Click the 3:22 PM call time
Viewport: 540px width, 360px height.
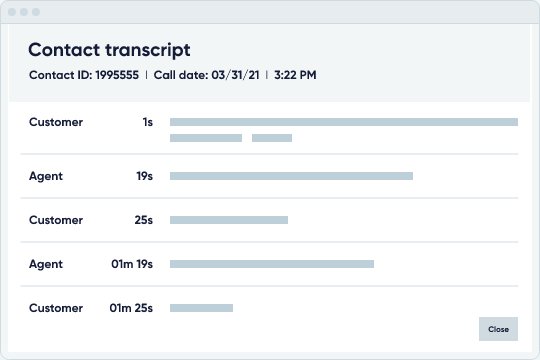click(295, 75)
